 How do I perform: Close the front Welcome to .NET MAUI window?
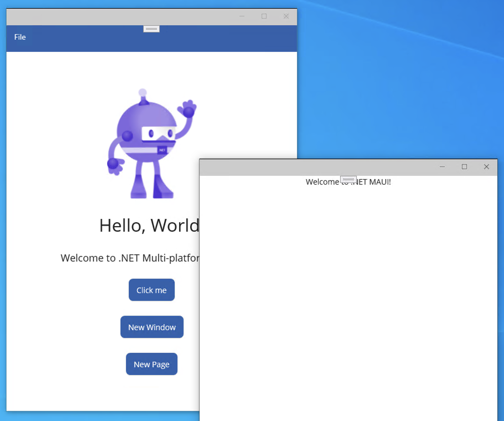tap(487, 167)
